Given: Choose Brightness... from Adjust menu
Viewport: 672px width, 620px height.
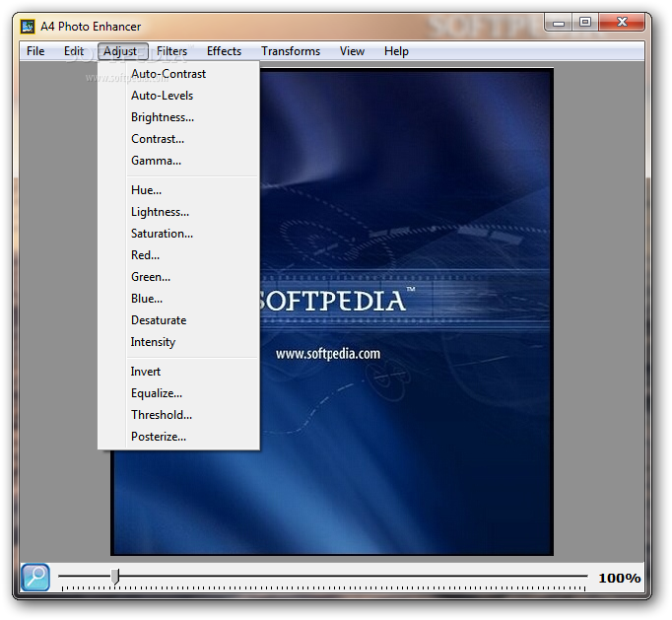Looking at the screenshot, I should click(x=179, y=117).
